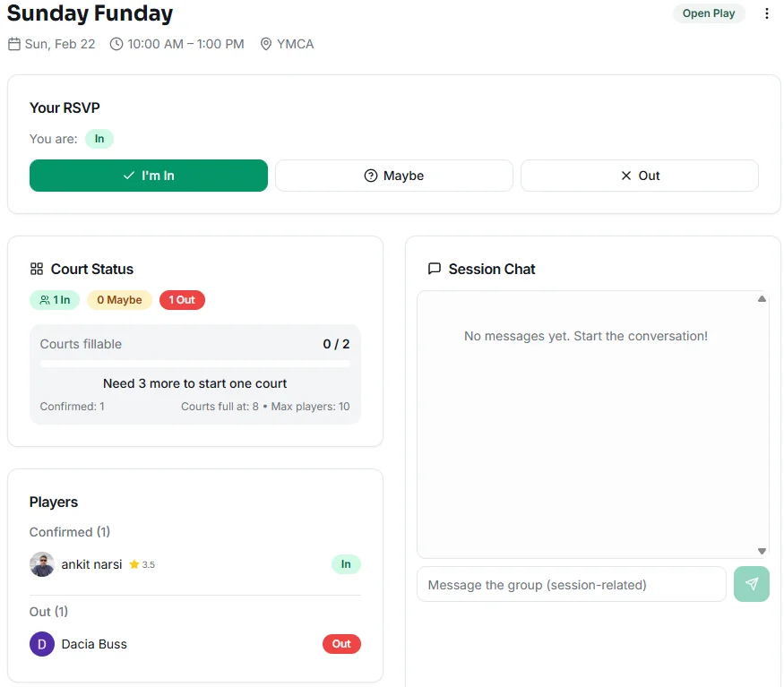Open the three-dot overflow menu

tap(767, 13)
